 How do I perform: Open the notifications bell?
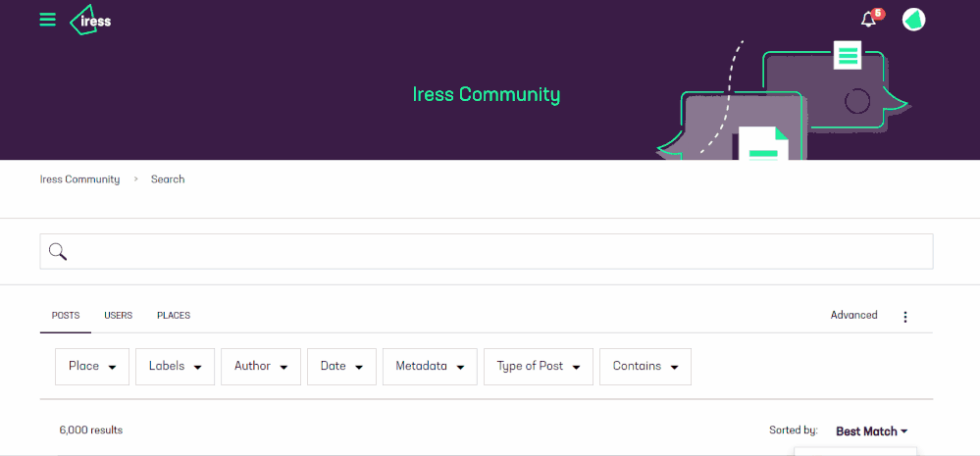point(868,20)
